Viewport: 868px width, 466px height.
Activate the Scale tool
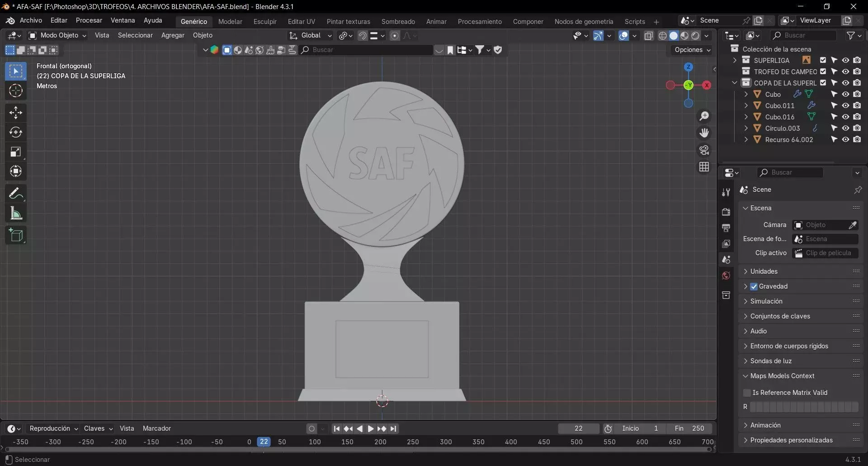tap(16, 152)
